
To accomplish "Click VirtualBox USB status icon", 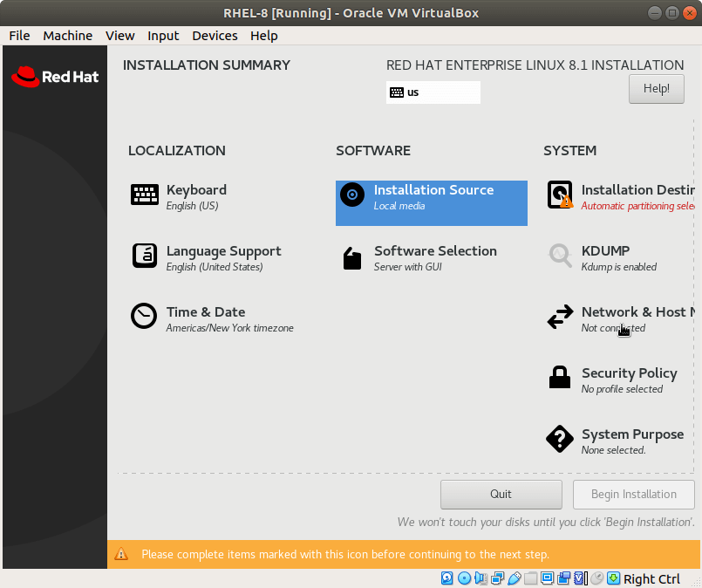I will (x=515, y=578).
